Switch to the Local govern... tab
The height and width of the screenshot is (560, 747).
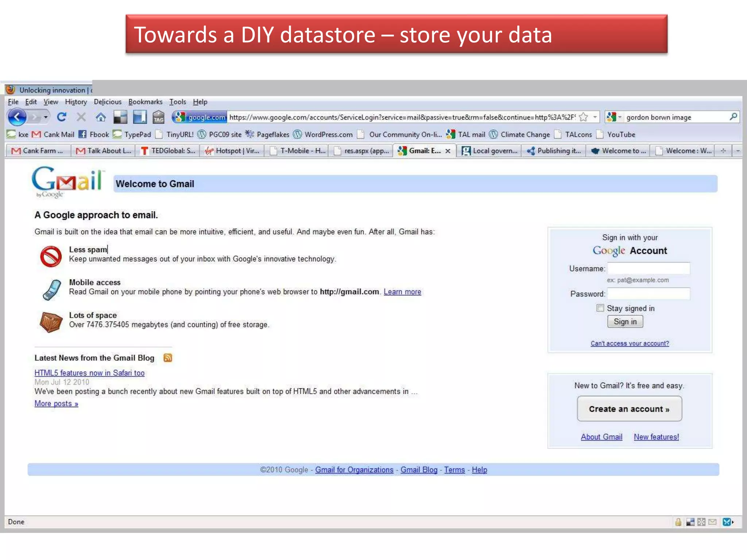(489, 151)
